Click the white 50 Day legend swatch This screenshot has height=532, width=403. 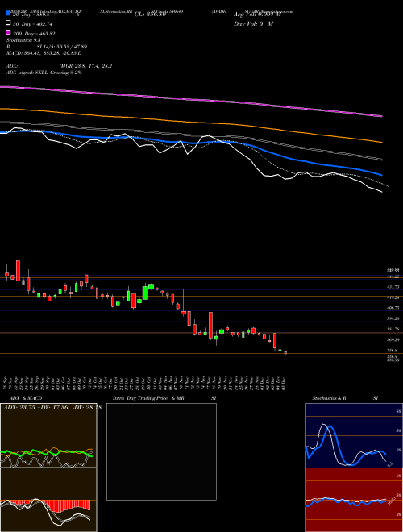8,23
